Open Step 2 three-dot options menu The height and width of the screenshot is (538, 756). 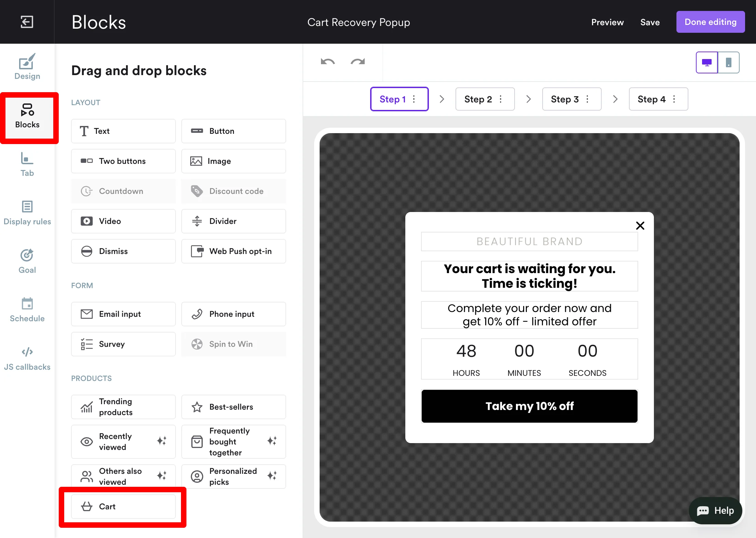501,99
